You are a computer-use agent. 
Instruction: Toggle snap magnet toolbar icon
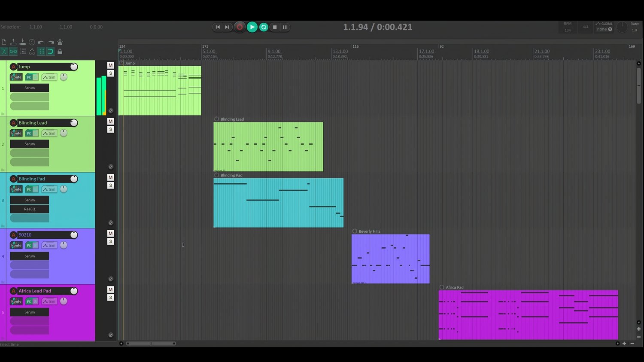point(51,52)
